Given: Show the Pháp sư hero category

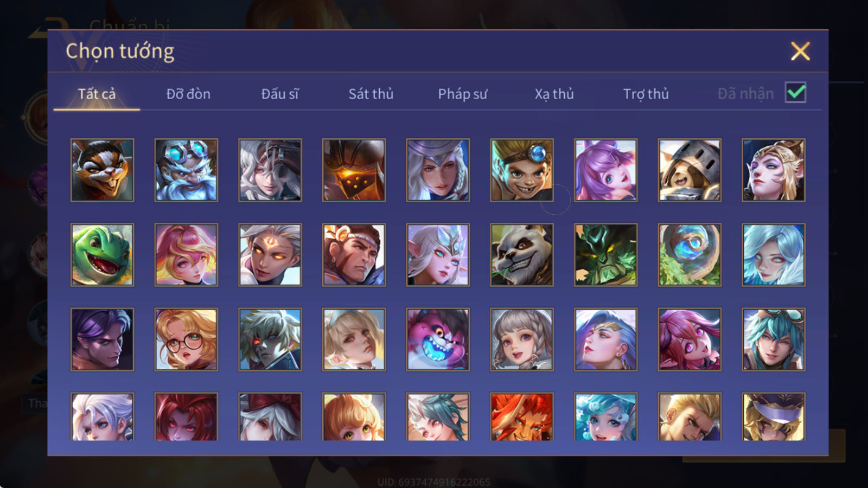Looking at the screenshot, I should pyautogui.click(x=463, y=94).
